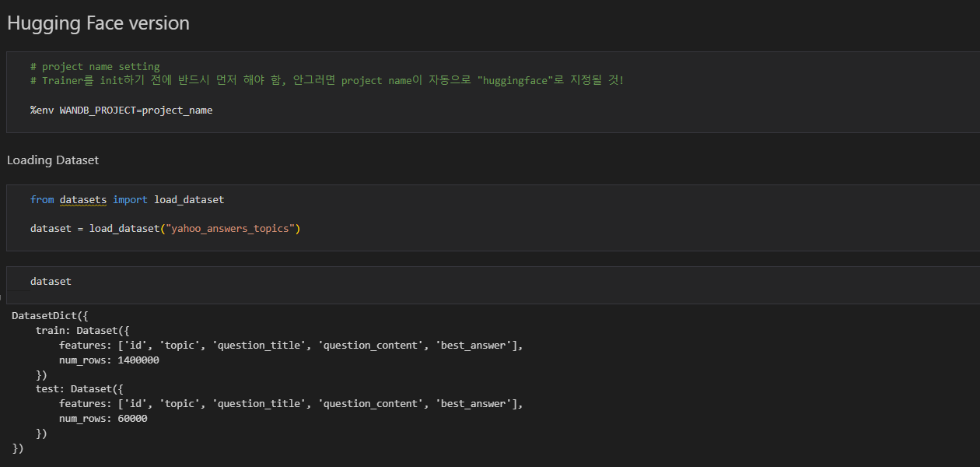Click the 'from' keyword in the code cell

(42, 200)
